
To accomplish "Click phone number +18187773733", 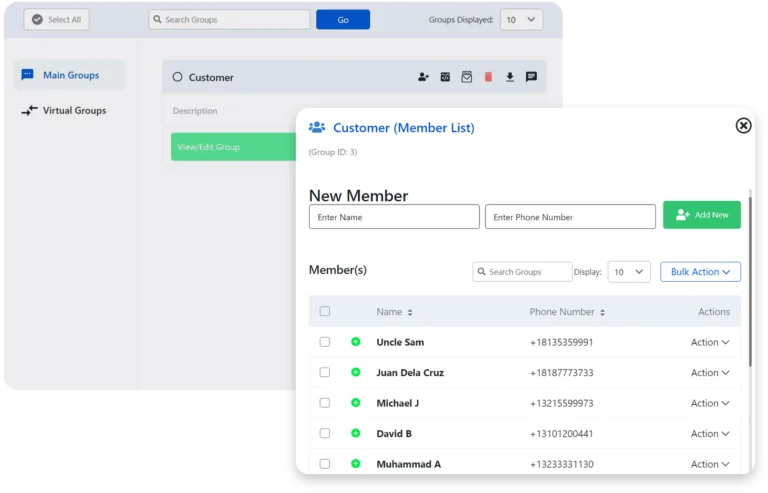I will click(561, 373).
